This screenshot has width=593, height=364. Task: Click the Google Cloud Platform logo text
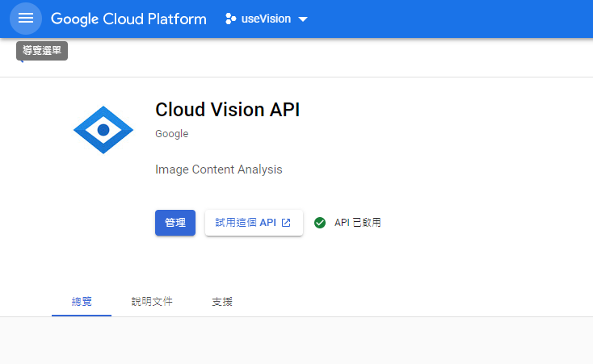(x=128, y=19)
